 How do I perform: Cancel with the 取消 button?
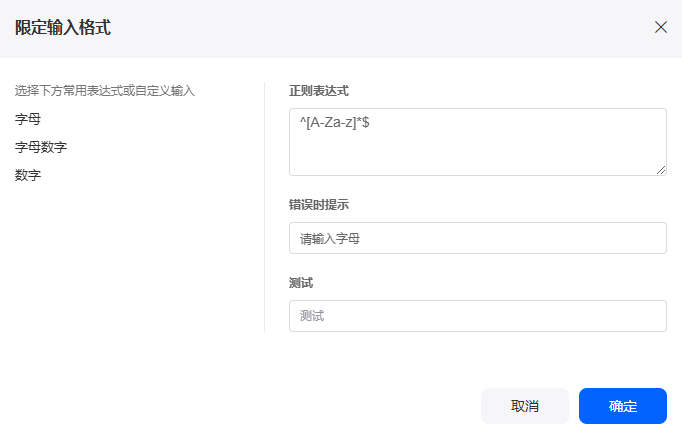point(525,406)
